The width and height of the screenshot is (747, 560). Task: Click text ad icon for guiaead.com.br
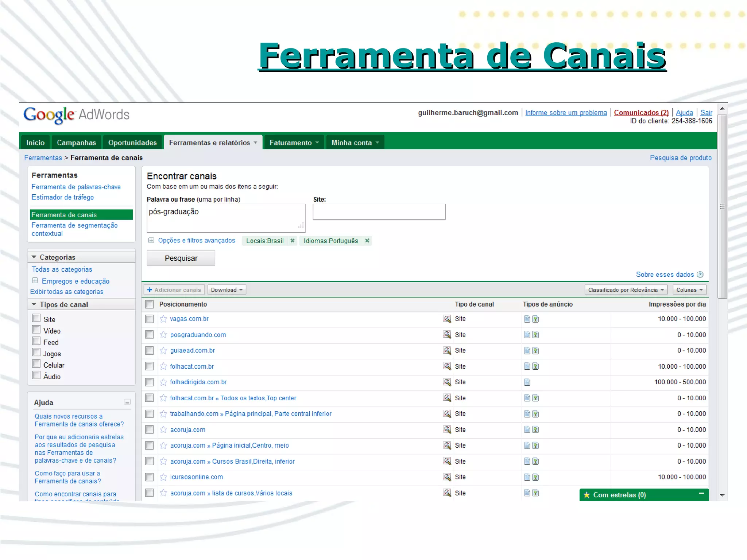(x=527, y=351)
